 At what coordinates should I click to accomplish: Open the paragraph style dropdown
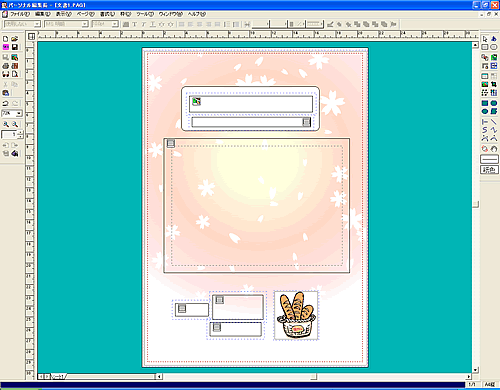37,24
